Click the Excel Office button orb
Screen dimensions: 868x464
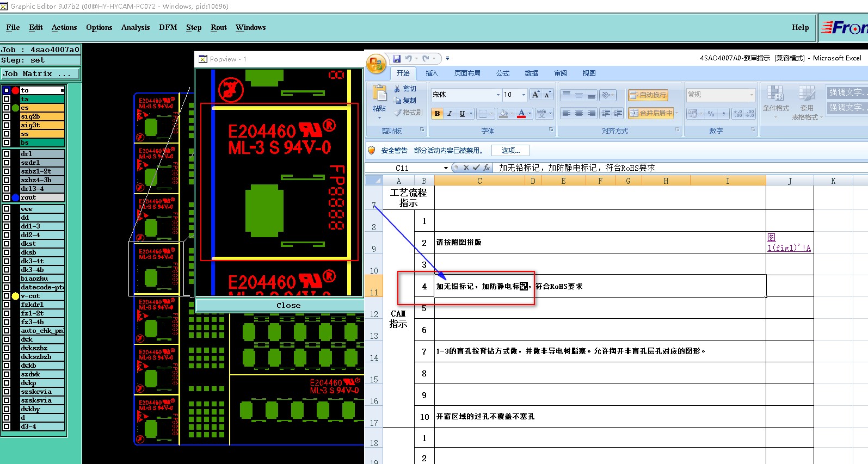tap(376, 65)
